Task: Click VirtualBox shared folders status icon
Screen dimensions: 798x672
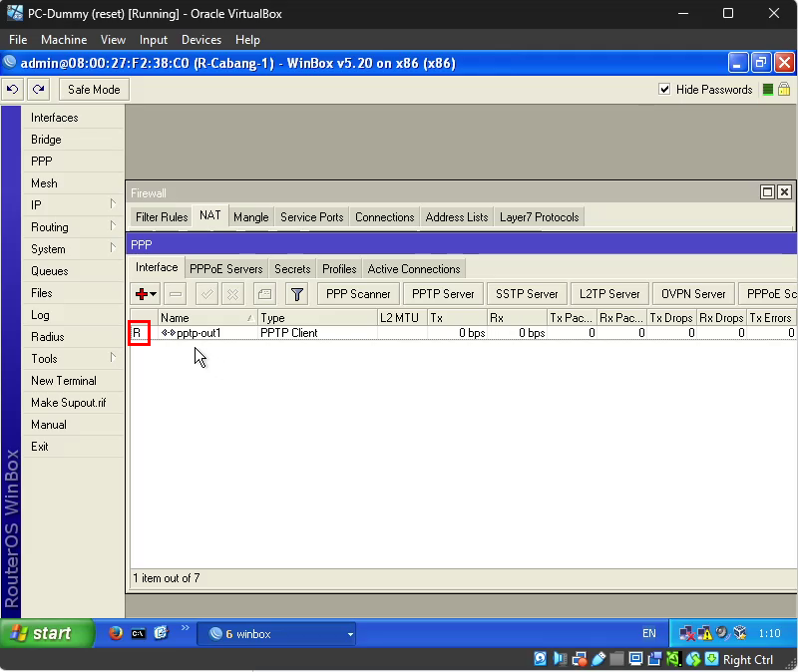Action: (x=616, y=659)
